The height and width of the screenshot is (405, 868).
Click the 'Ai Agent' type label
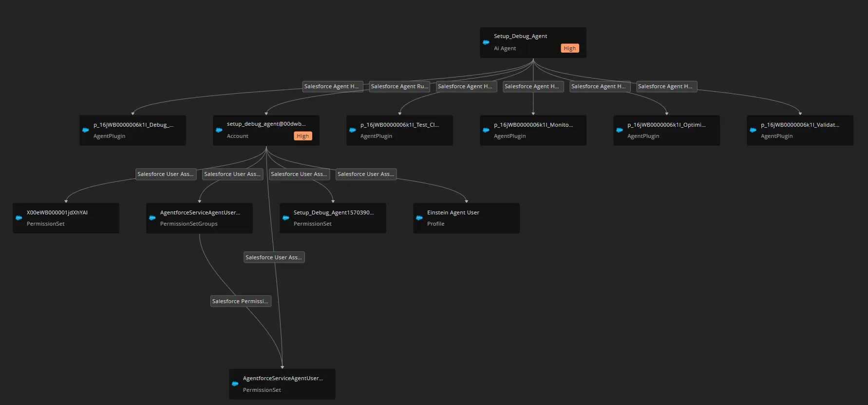coord(505,48)
